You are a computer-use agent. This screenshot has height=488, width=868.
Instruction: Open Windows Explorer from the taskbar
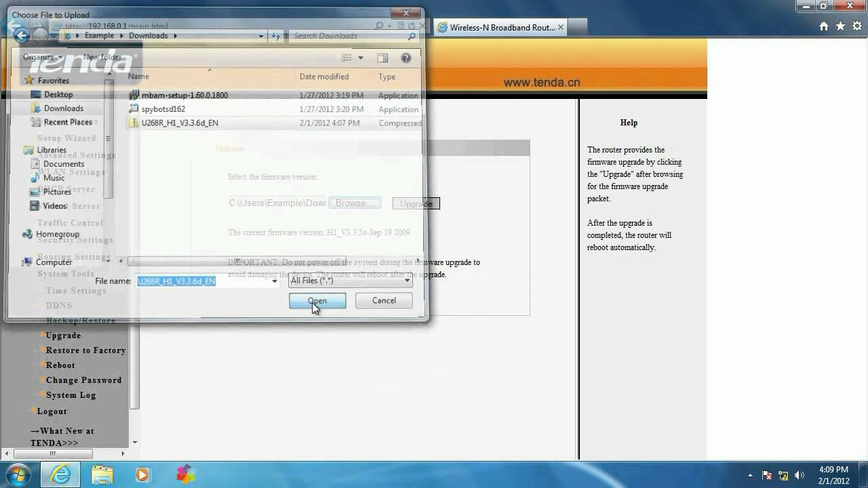tap(102, 474)
